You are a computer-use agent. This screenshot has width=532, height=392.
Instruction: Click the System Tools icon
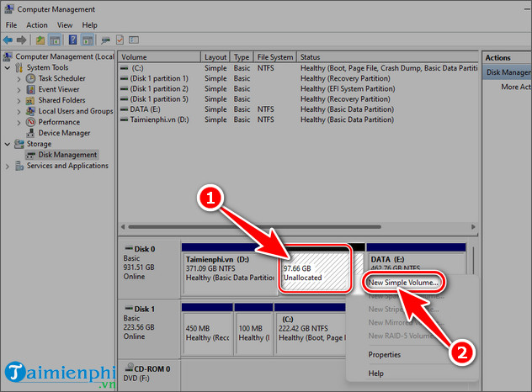click(x=19, y=67)
